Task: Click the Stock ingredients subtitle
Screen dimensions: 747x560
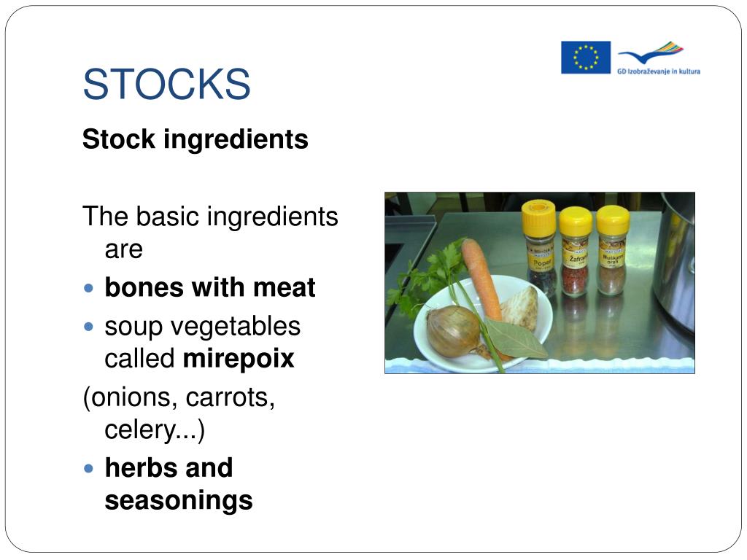Action: (196, 139)
